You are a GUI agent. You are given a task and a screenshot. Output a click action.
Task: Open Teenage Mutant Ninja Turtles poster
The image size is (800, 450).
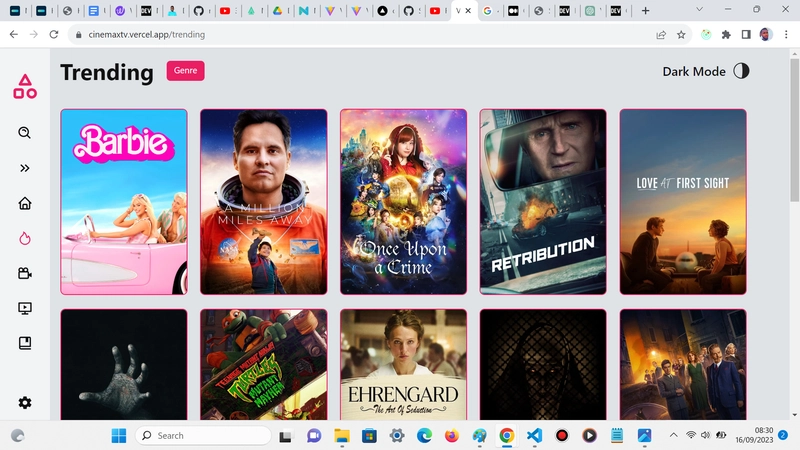tap(264, 364)
